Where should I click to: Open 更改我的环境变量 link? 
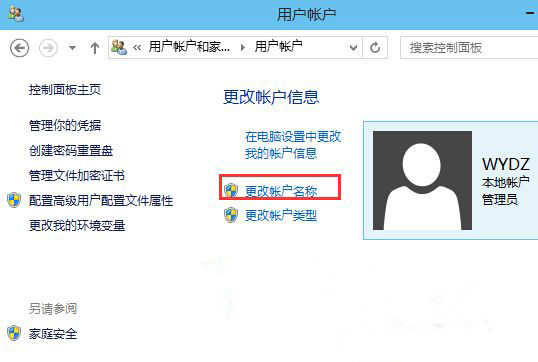[x=77, y=226]
